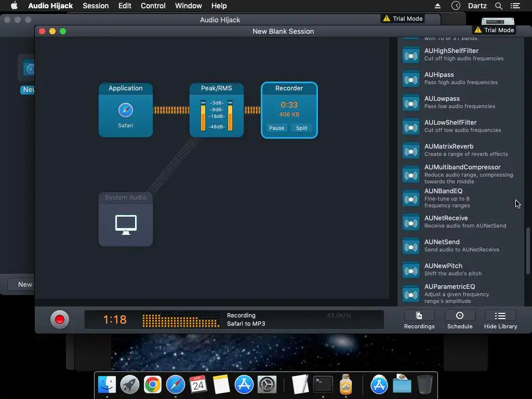Select the AUMultibandCompressor effect icon
Screen dimensions: 532x399
click(x=411, y=175)
